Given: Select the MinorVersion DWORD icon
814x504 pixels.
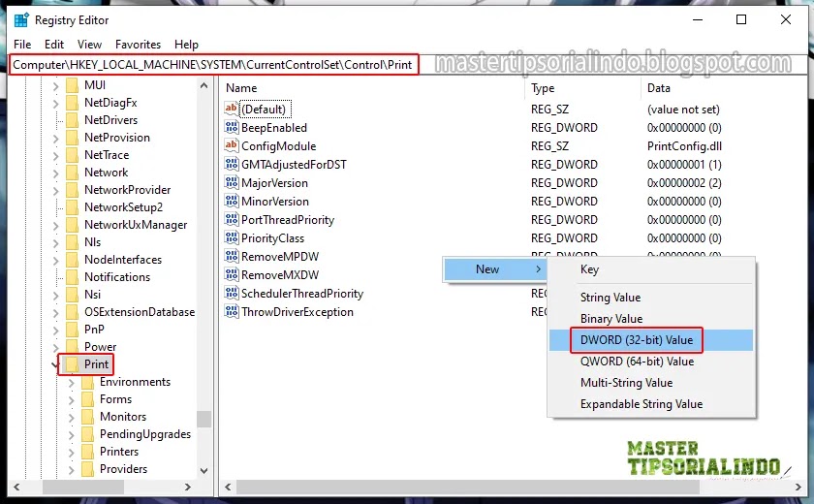Looking at the screenshot, I should [231, 201].
